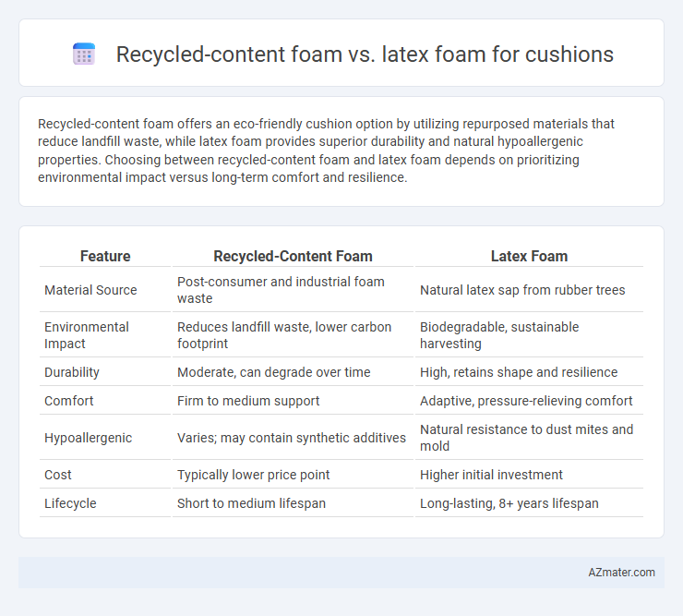Click 'Varies; may contain synthetic additives' cell
This screenshot has height=616, width=683.
tap(293, 438)
